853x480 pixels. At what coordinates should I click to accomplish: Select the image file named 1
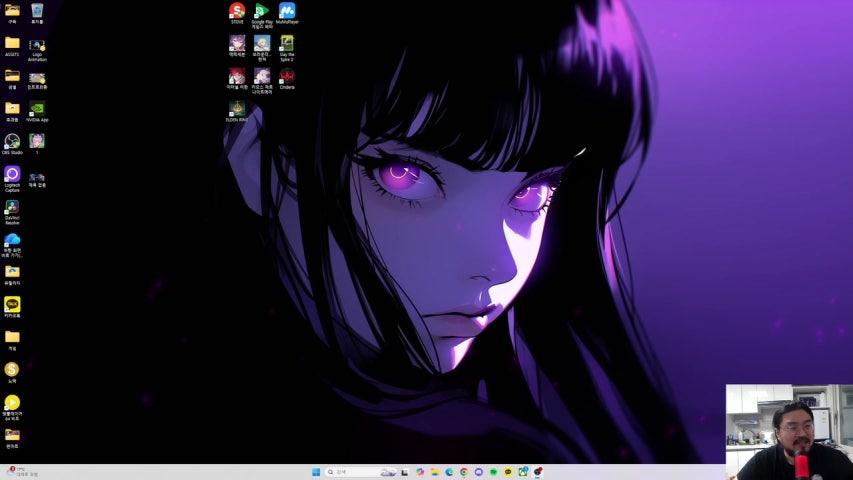(37, 144)
